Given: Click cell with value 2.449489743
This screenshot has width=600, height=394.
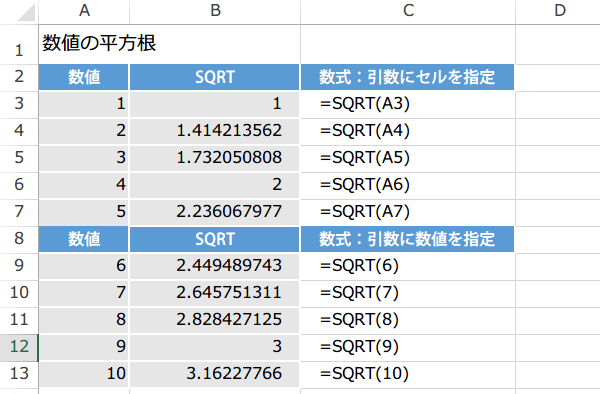Looking at the screenshot, I should pos(214,266).
